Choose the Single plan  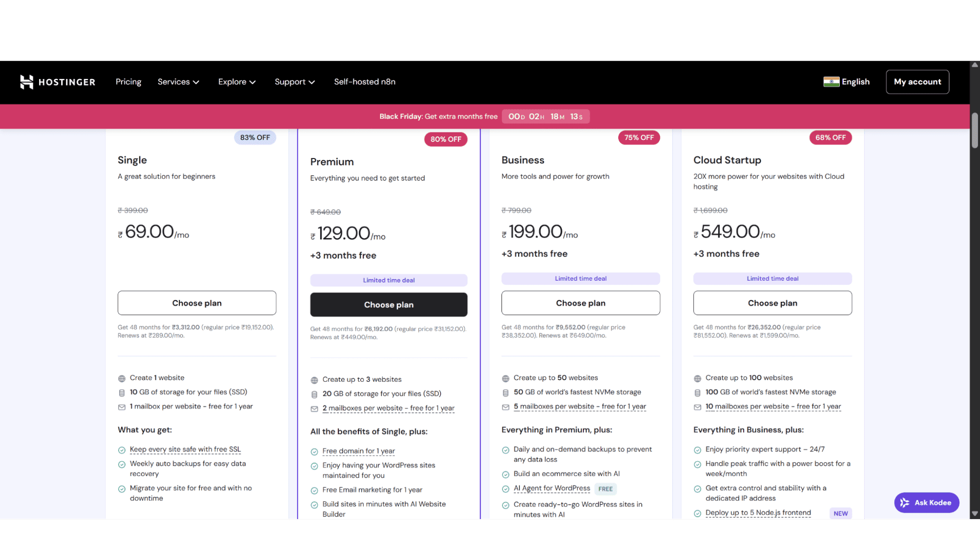pos(197,303)
